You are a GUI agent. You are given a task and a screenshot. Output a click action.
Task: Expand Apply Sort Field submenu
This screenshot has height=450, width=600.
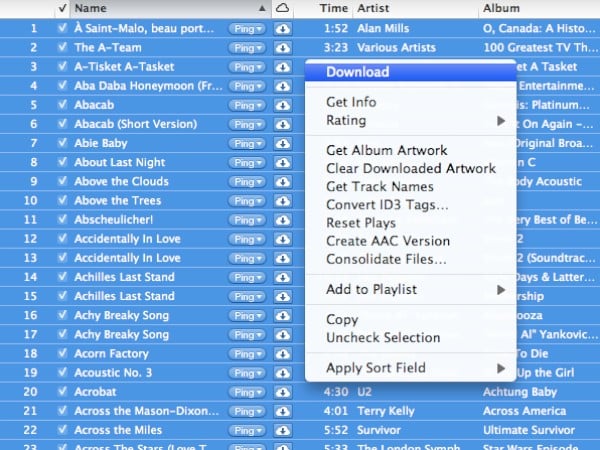coord(411,368)
